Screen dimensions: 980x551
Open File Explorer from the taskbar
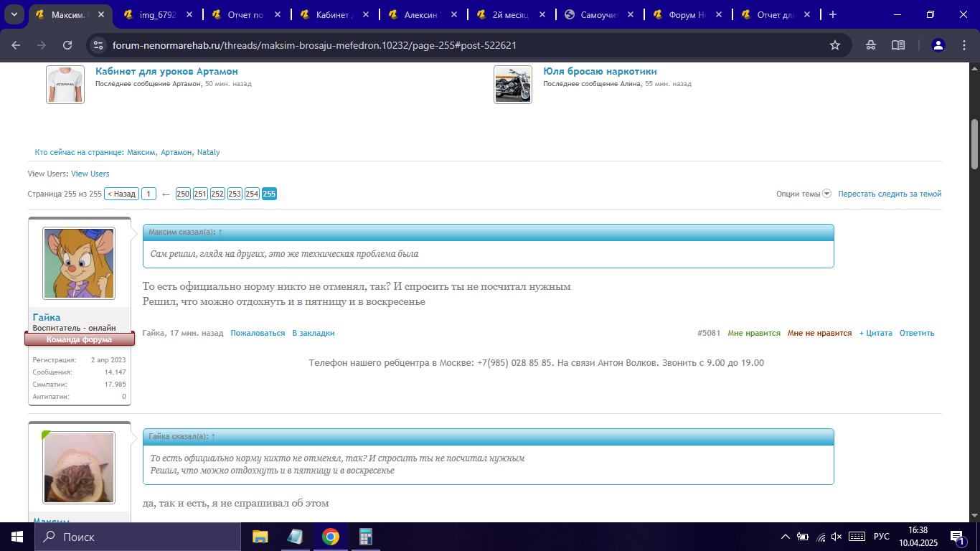pyautogui.click(x=260, y=537)
